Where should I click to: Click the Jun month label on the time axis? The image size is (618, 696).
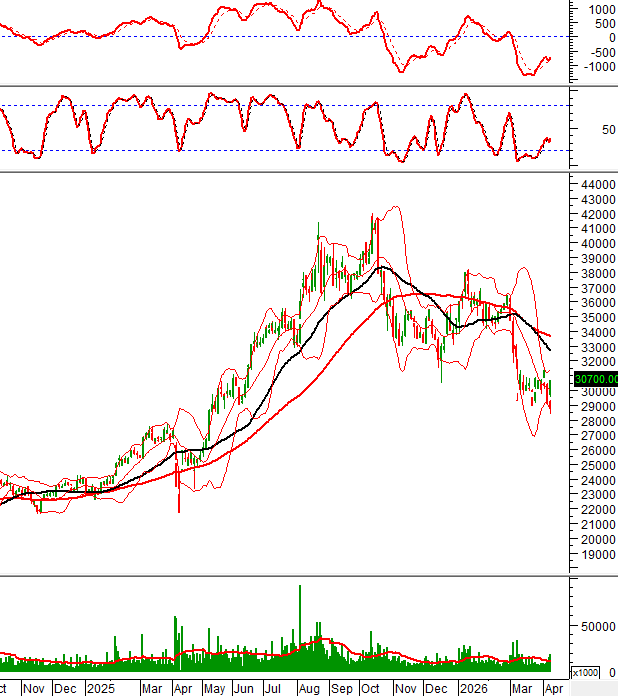pyautogui.click(x=245, y=689)
